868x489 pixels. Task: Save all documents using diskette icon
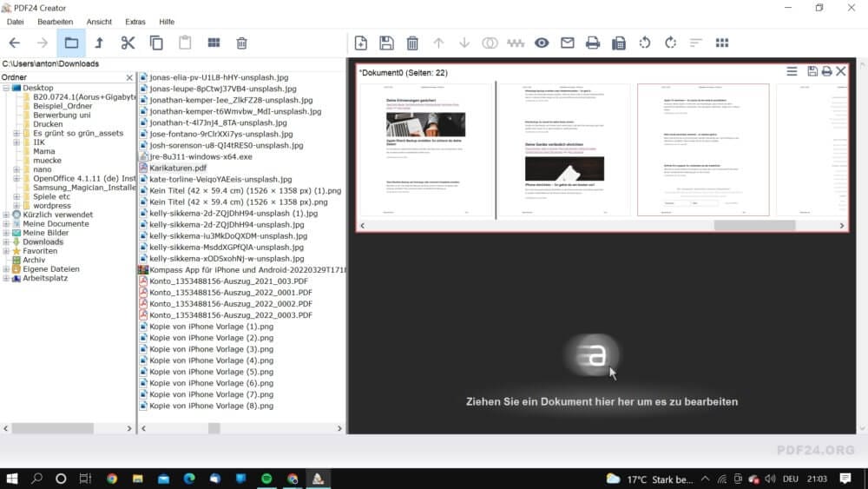coord(387,43)
